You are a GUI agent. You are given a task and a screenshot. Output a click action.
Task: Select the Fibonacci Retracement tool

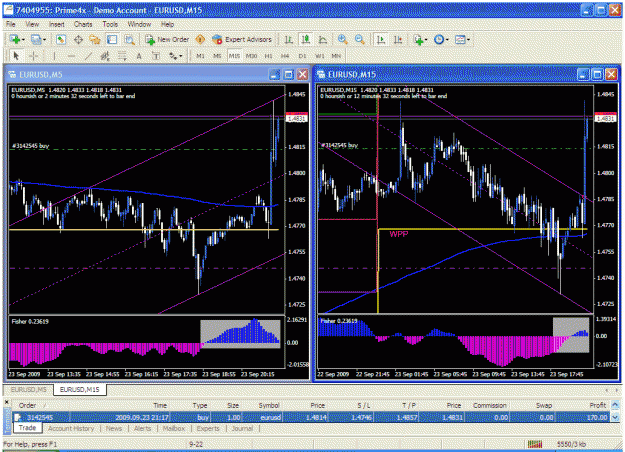(x=122, y=56)
